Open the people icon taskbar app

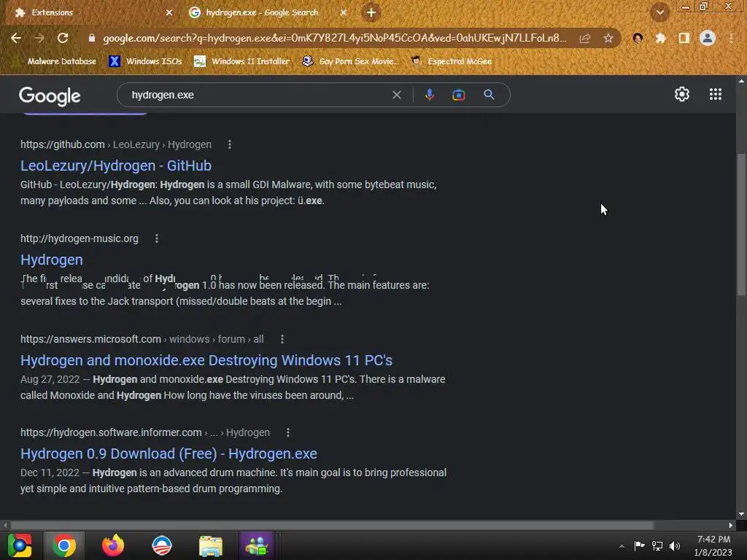click(257, 545)
